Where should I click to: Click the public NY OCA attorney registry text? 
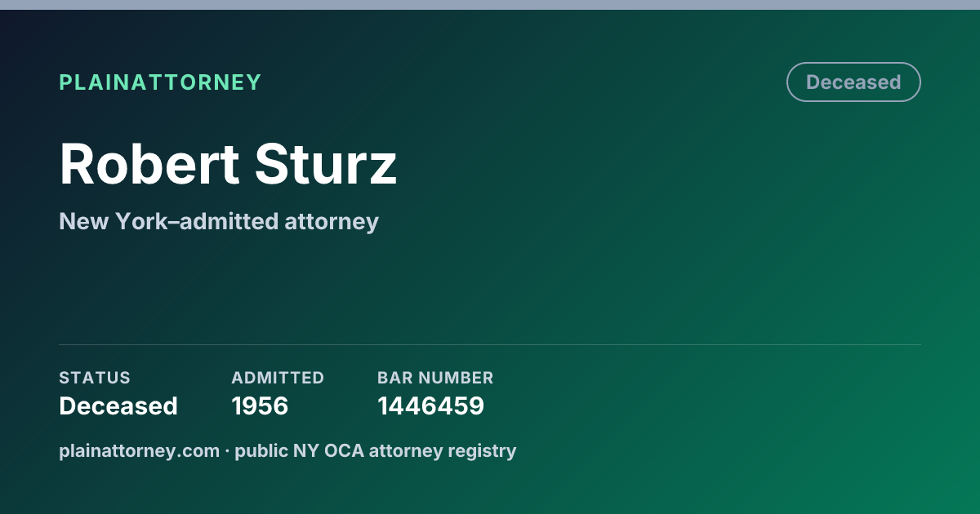tap(376, 450)
